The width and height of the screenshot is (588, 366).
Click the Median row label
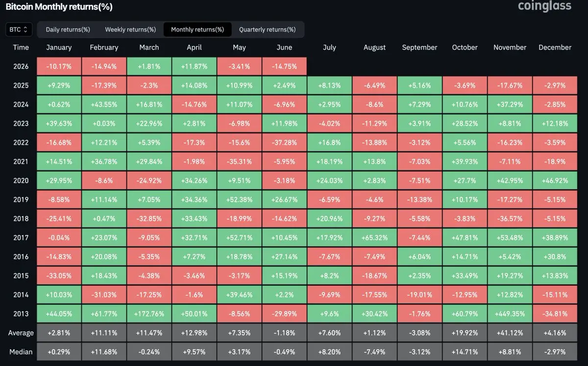[x=21, y=352]
